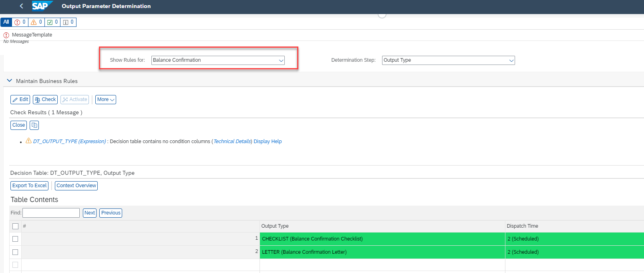
Task: Click Dispatch Time cell in LETTER row
Action: (x=575, y=252)
